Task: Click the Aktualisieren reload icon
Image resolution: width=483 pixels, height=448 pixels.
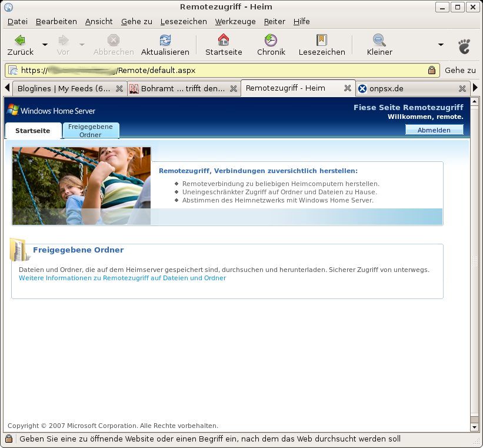Action: click(x=165, y=40)
